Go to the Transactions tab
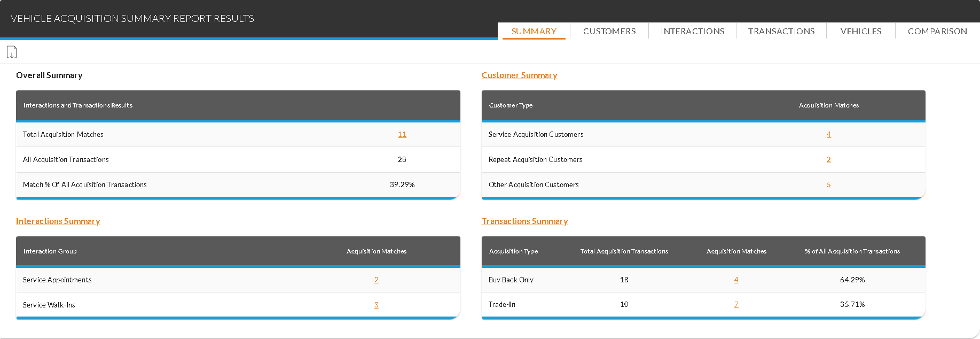 pos(781,32)
